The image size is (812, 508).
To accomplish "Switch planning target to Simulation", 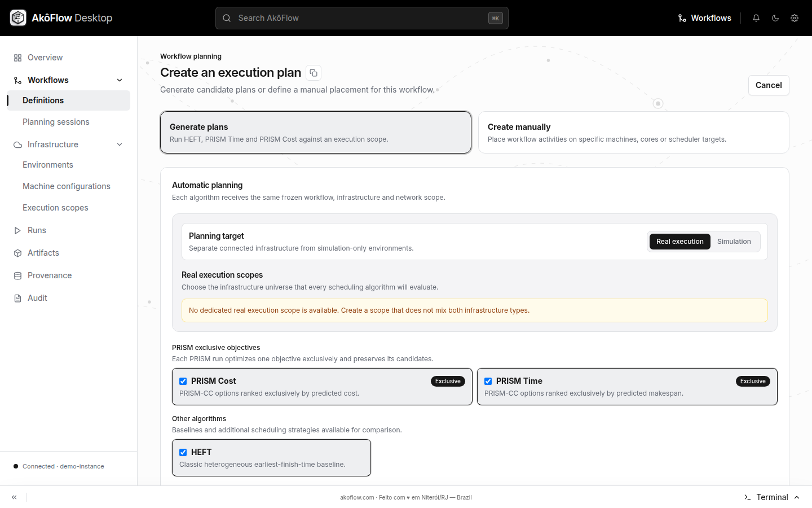I will (x=734, y=242).
